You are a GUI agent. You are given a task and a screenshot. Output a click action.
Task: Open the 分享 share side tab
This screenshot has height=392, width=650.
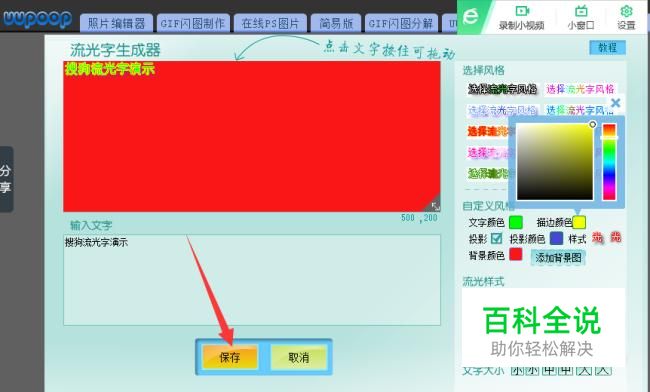(x=6, y=179)
